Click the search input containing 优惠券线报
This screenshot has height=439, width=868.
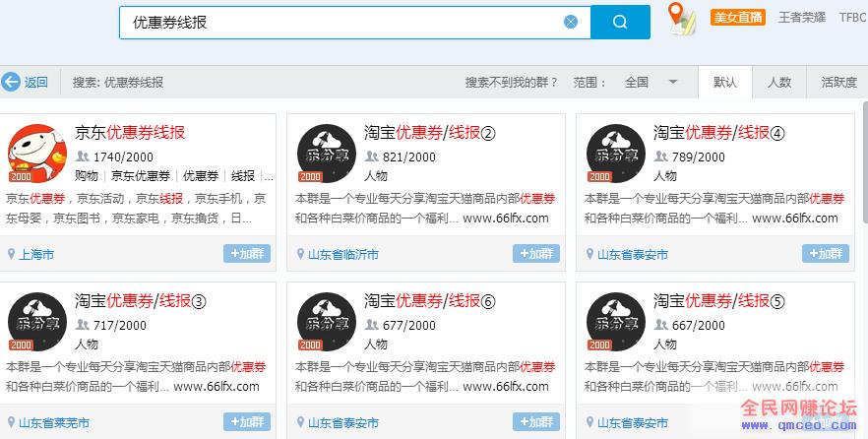coord(355,22)
